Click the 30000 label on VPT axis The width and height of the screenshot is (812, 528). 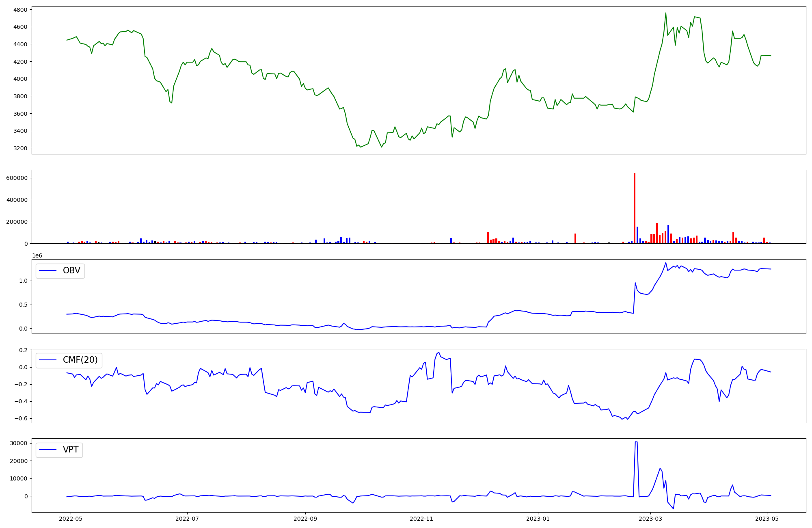(x=19, y=443)
